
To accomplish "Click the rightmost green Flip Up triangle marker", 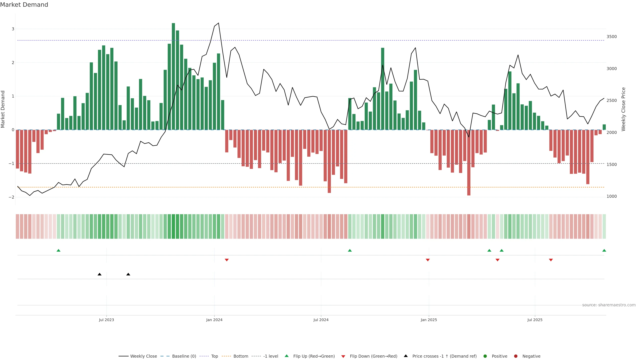I will pyautogui.click(x=604, y=250).
